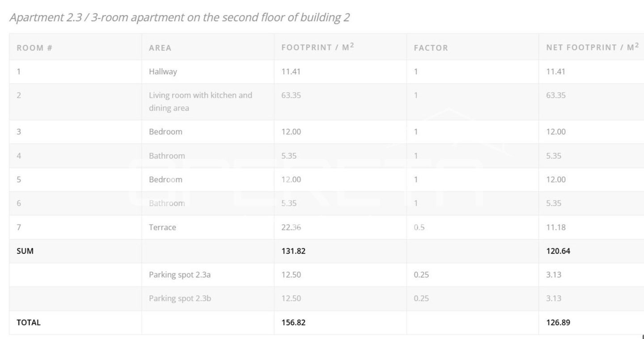The image size is (644, 339).
Task: Select the SUM net footprint value 120.64
Action: click(558, 251)
